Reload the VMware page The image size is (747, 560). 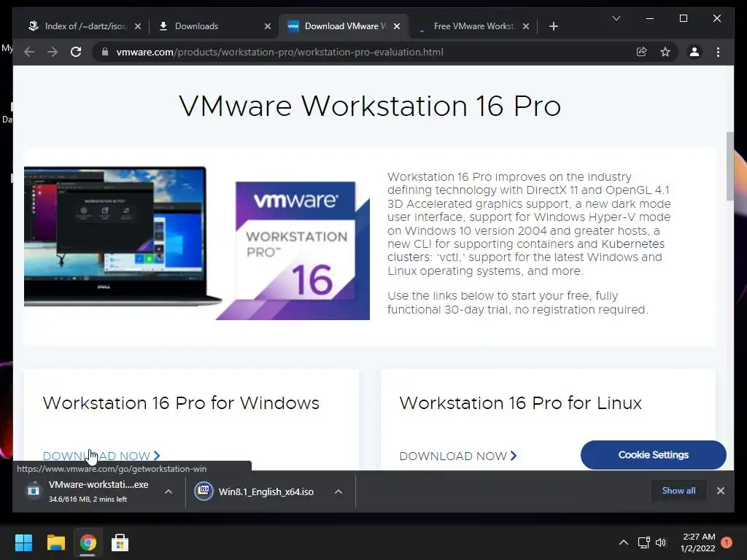coord(76,52)
